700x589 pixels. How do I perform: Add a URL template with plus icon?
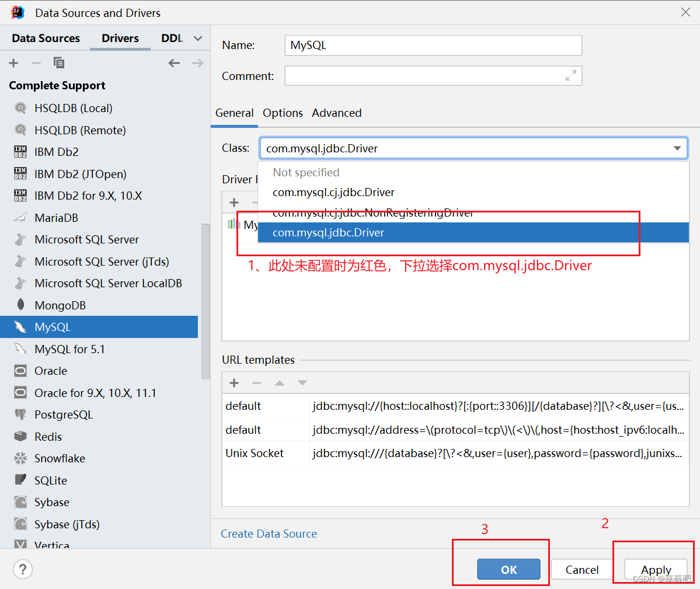[234, 383]
